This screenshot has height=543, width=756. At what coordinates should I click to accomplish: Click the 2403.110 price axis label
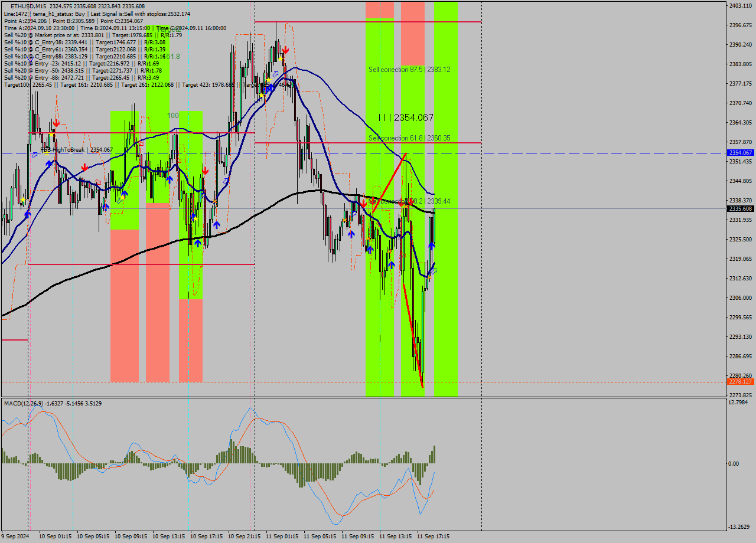[x=741, y=5]
